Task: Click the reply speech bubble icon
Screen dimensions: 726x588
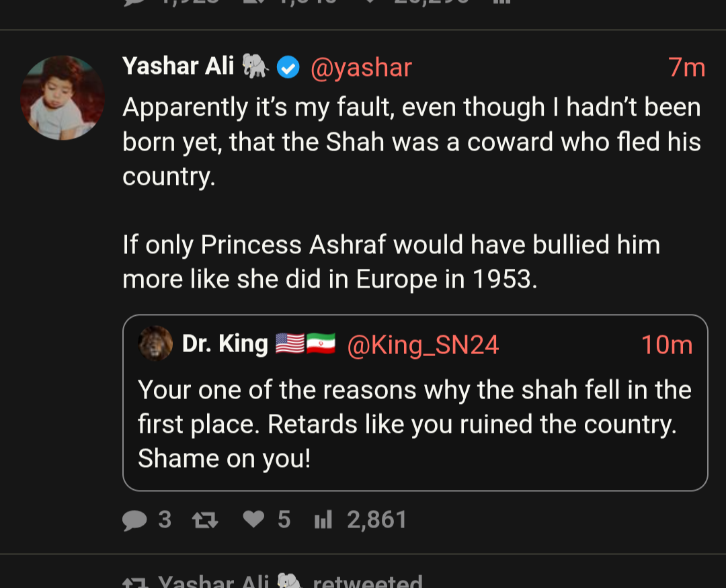Action: click(134, 520)
